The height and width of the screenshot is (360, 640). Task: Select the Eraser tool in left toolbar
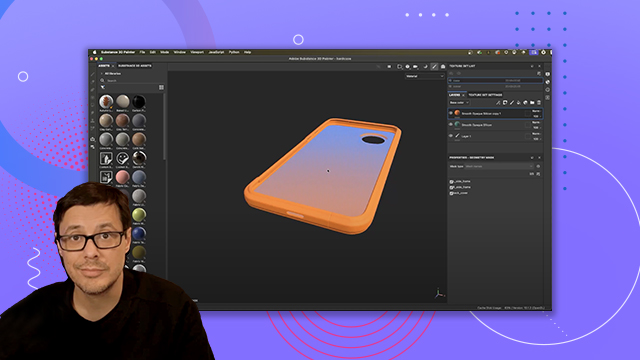93,82
